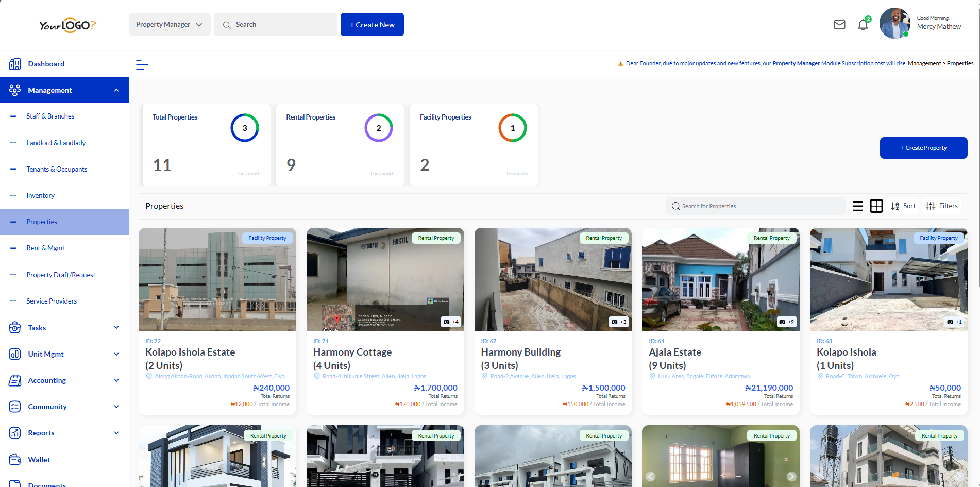Open the notifications bell icon
The height and width of the screenshot is (487, 980).
[x=863, y=24]
